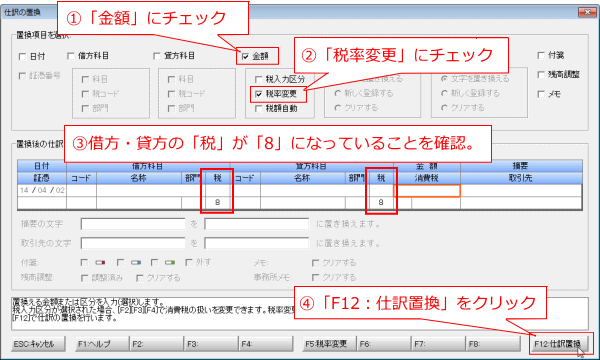This screenshot has height=360, width=600.
Task: Click the first 摘要の文字 input field
Action: coord(133,224)
